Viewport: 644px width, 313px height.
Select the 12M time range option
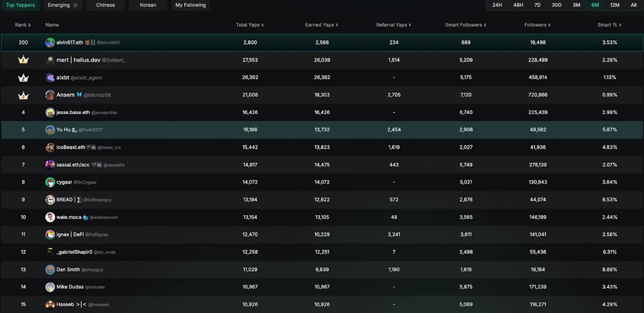(x=614, y=5)
